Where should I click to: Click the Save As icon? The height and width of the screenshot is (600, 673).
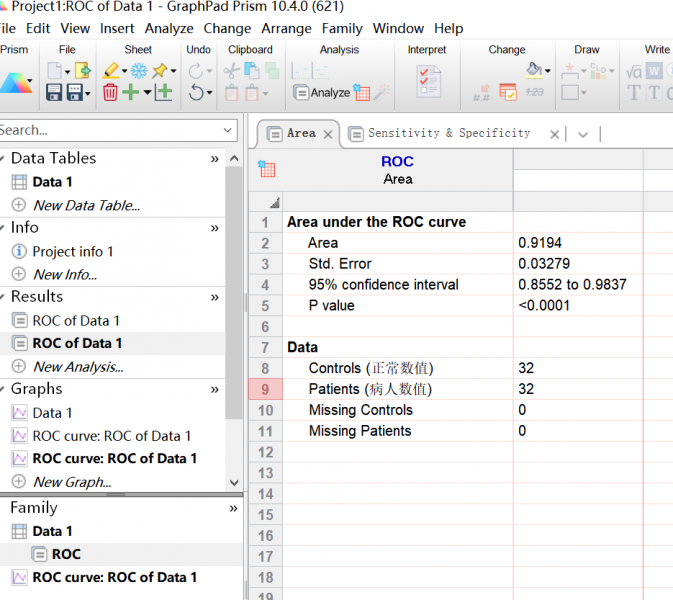74,92
